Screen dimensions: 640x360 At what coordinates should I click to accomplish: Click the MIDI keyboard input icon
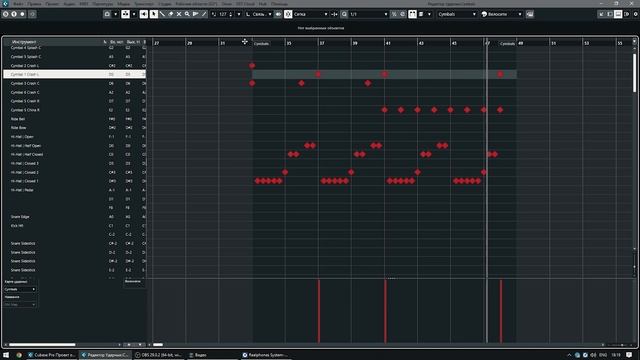pos(530,14)
